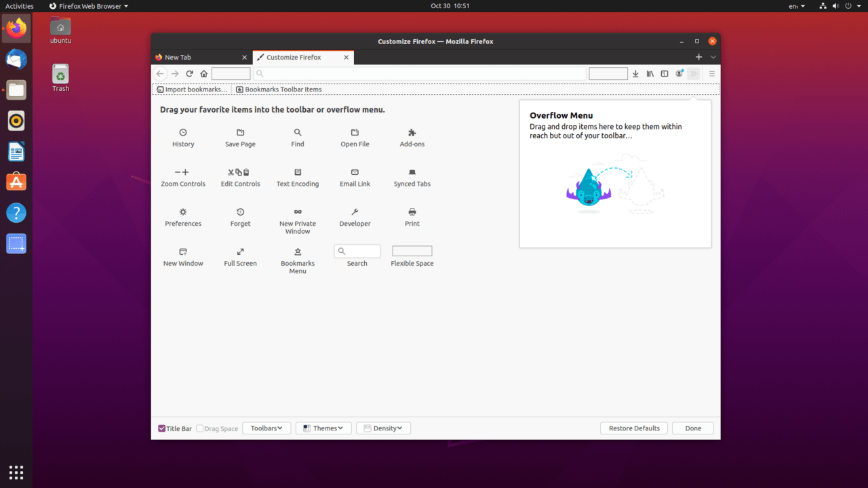This screenshot has width=868, height=488.
Task: Pick the Text Encoding item
Action: (x=298, y=178)
